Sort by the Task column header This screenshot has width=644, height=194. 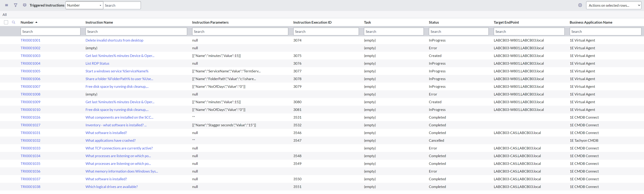[x=367, y=22]
